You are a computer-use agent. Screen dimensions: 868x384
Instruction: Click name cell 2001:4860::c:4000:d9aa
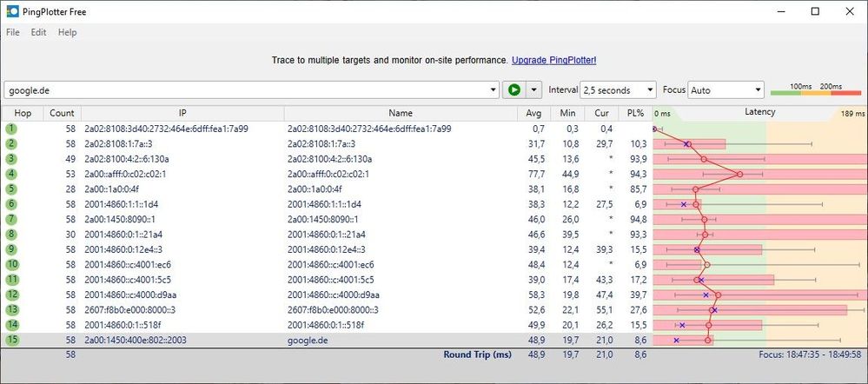(334, 295)
